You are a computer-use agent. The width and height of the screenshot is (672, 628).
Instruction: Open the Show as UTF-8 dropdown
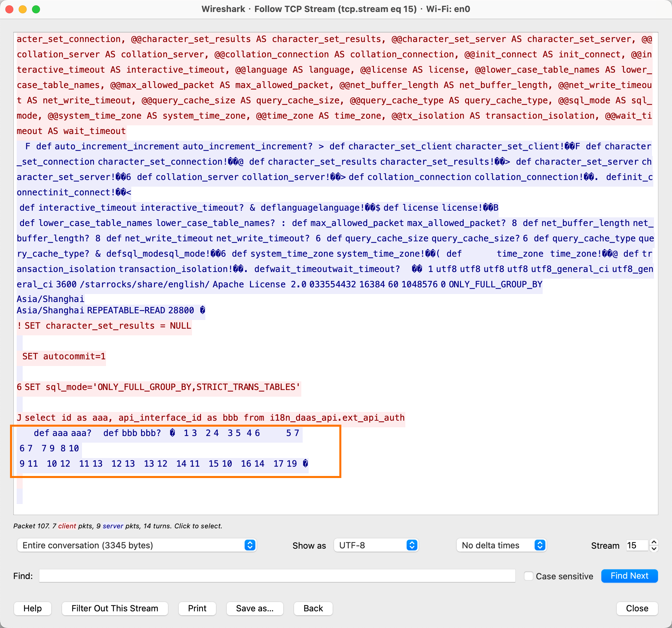[x=376, y=545]
